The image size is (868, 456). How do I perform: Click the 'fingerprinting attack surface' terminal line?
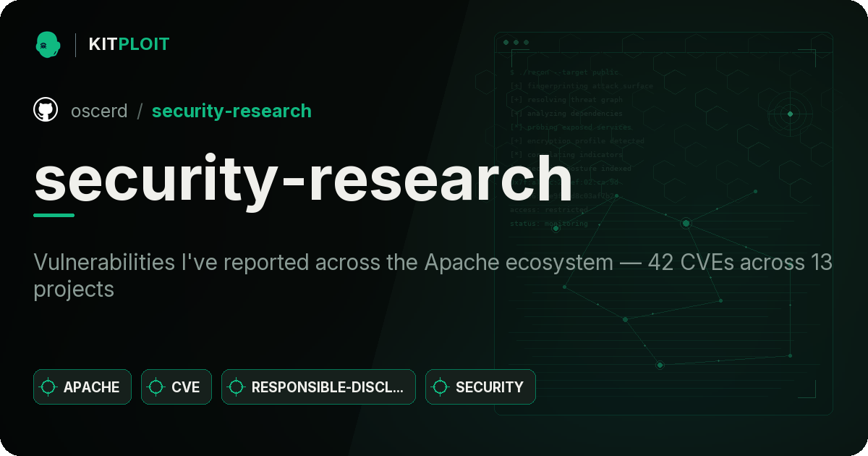pos(581,85)
